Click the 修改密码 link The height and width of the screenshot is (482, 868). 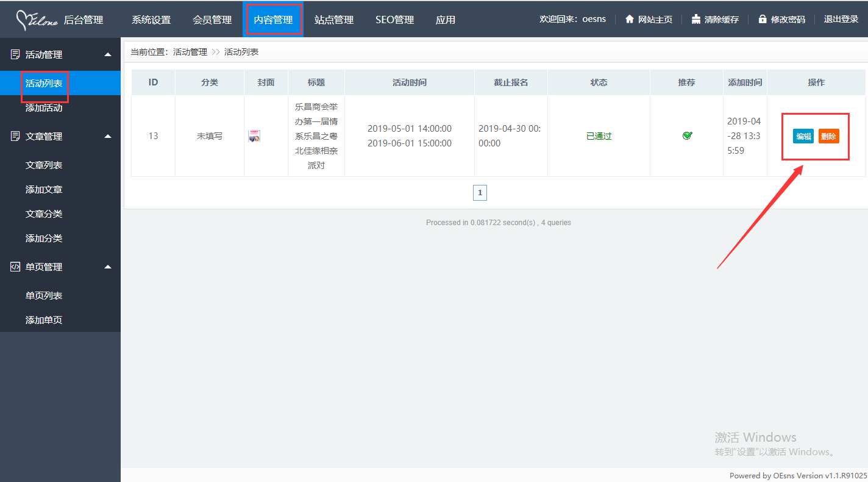coord(788,20)
